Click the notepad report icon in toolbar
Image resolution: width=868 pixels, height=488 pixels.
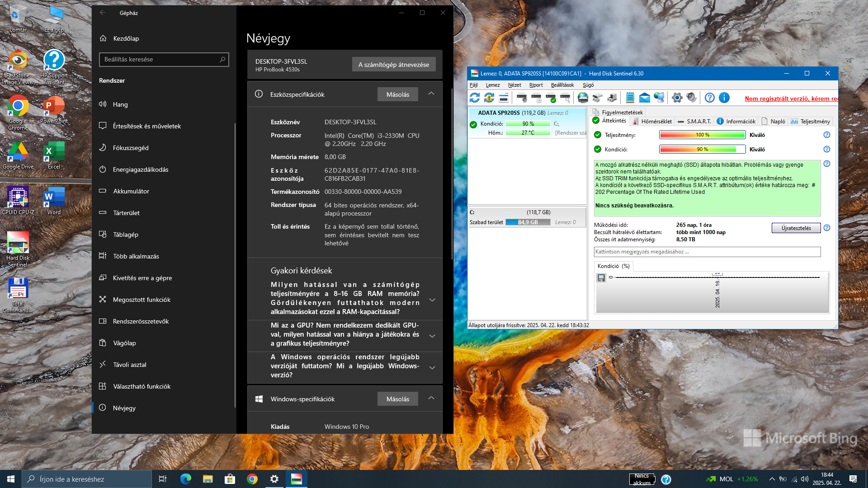pos(630,98)
